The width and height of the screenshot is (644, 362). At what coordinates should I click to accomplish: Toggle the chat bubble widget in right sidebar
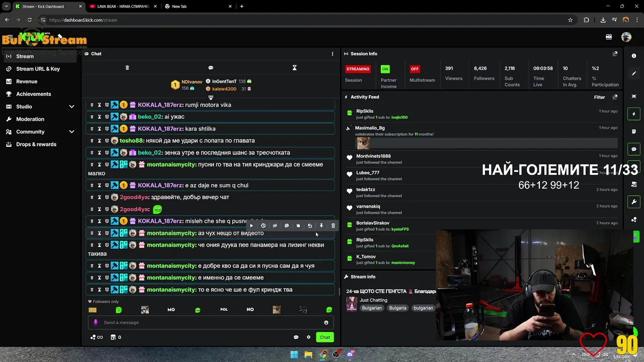click(x=634, y=149)
